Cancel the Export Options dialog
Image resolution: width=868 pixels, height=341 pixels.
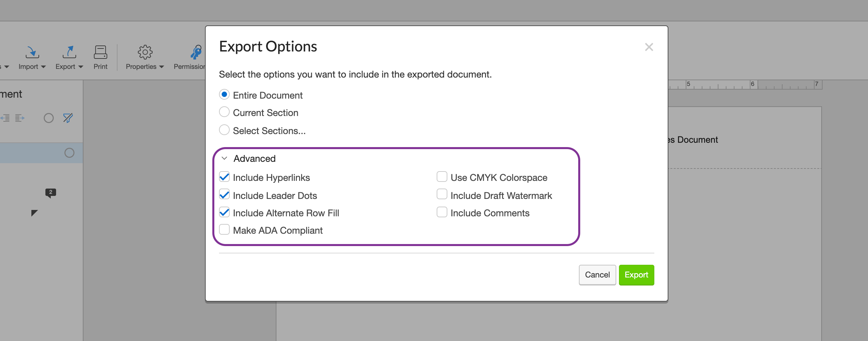coord(597,275)
